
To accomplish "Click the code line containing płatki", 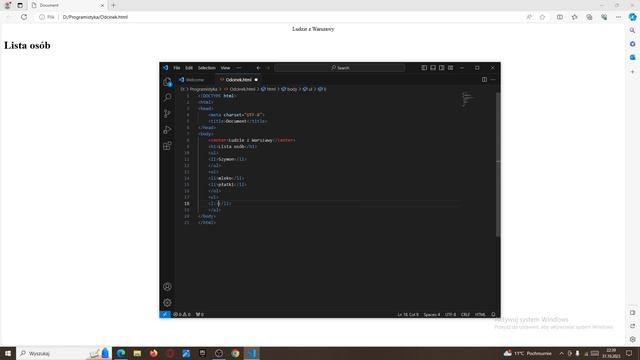I will [227, 184].
